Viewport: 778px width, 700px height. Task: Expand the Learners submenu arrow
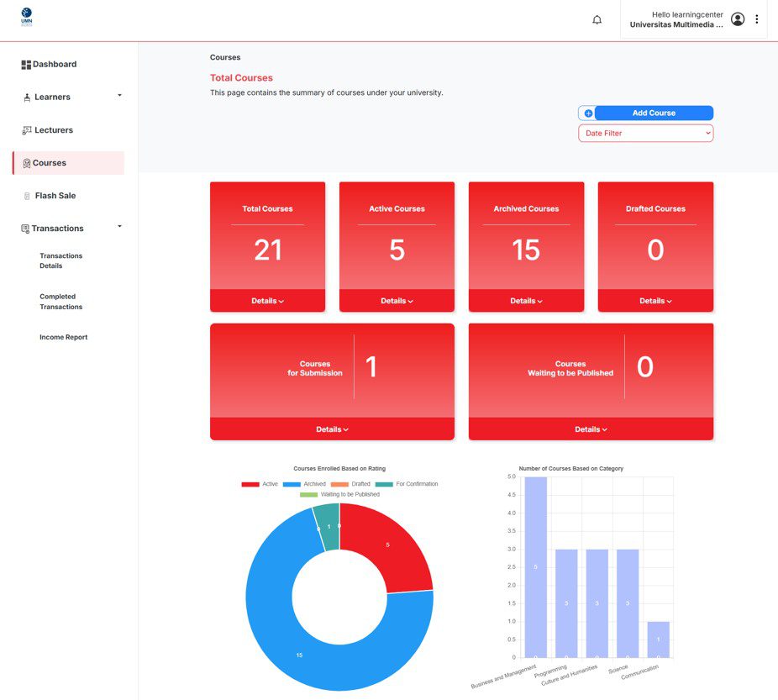[x=119, y=96]
